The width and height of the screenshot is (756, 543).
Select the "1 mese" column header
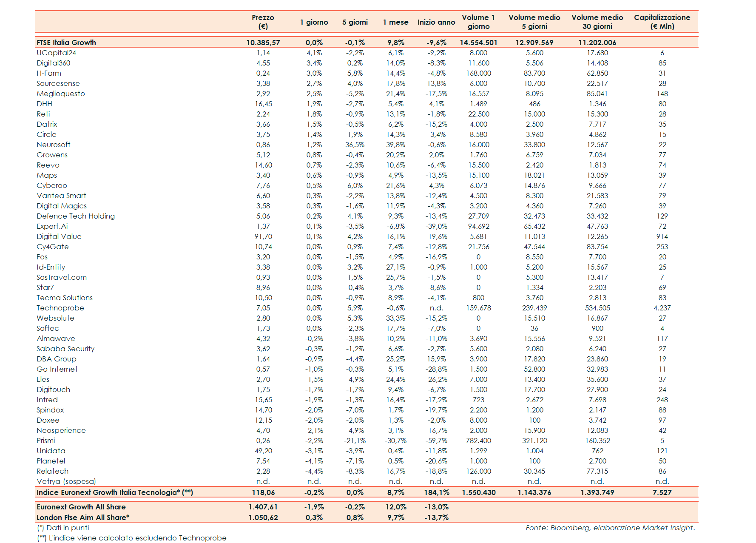[395, 22]
